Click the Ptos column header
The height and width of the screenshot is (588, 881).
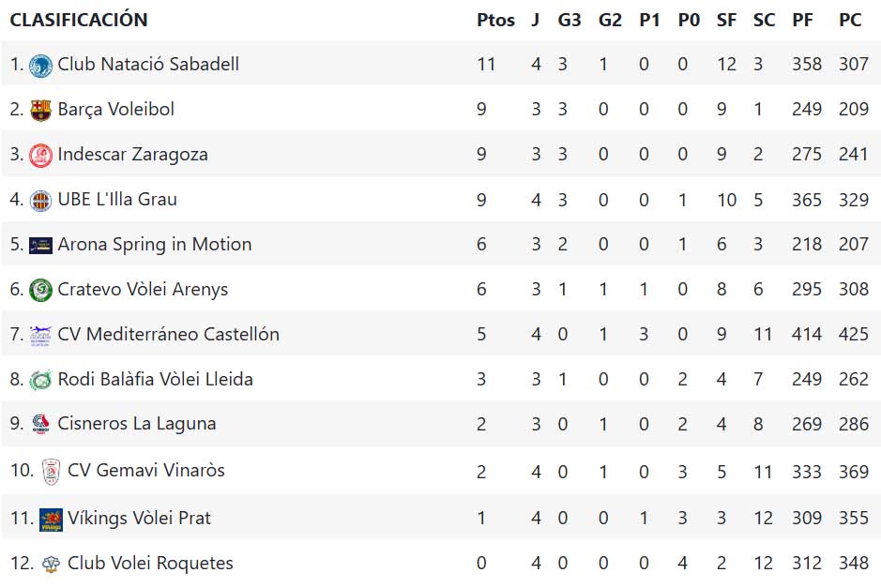click(495, 20)
